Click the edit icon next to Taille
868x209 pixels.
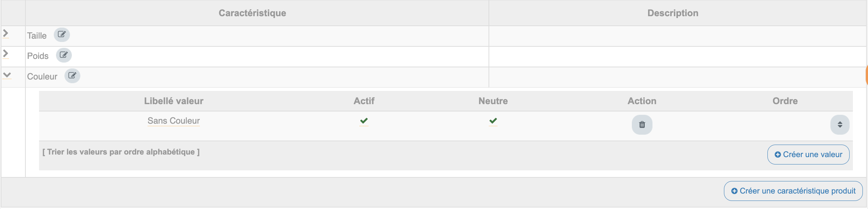pyautogui.click(x=62, y=35)
